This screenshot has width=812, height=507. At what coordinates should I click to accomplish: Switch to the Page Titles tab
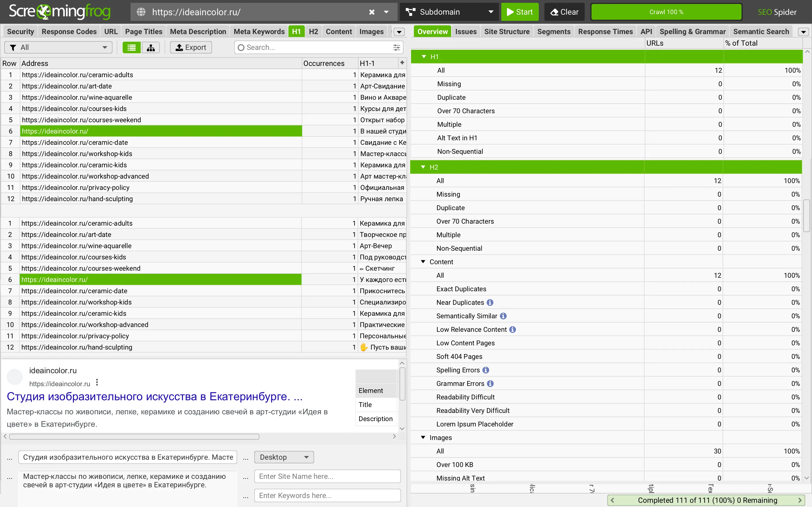[143, 32]
